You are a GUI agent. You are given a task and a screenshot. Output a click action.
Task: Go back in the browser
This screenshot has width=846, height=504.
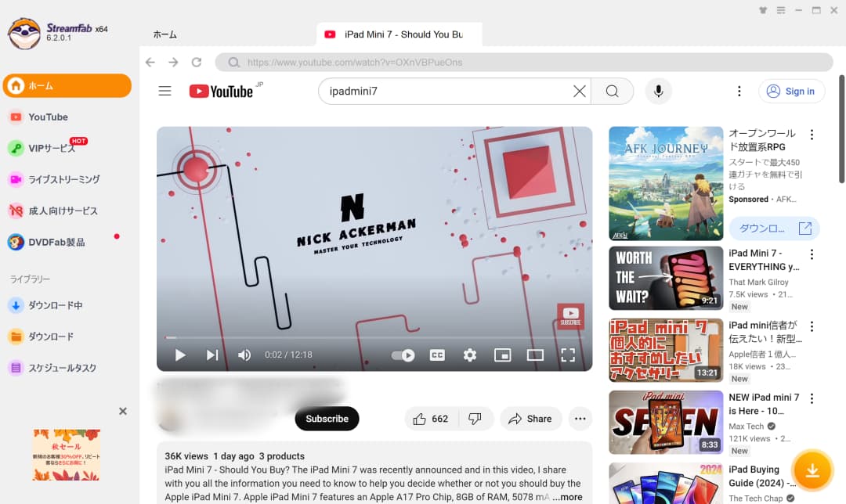pos(150,63)
